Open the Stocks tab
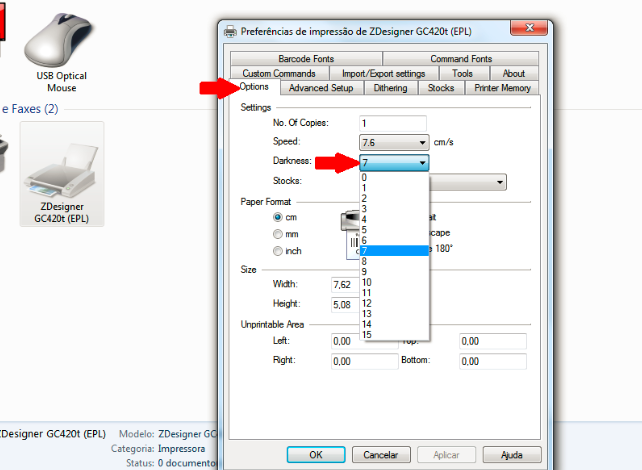Viewport: 642px width, 470px height. pyautogui.click(x=441, y=88)
